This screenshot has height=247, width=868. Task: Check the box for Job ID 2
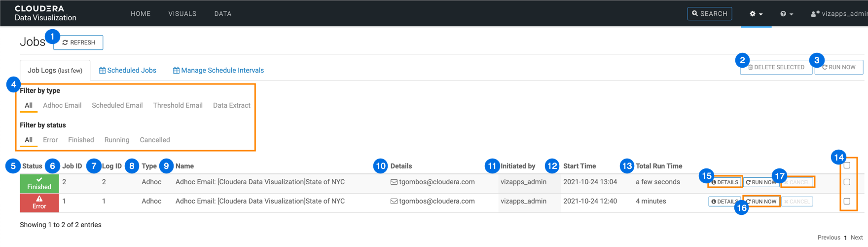pos(847,182)
